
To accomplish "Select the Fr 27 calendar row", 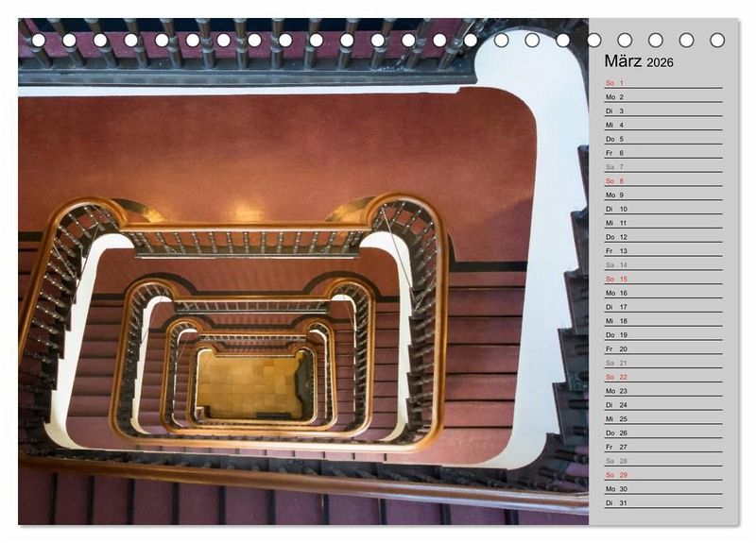I will coord(661,447).
